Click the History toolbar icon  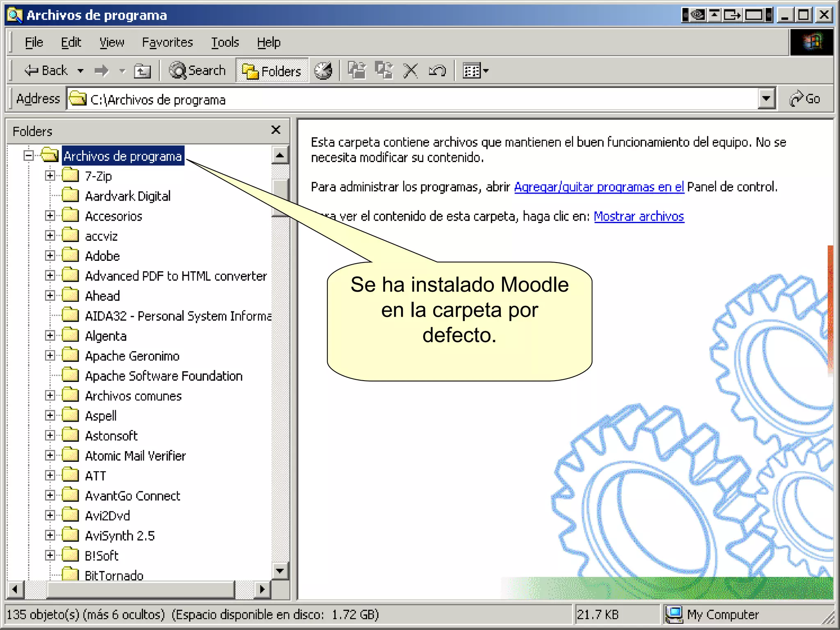pos(323,71)
